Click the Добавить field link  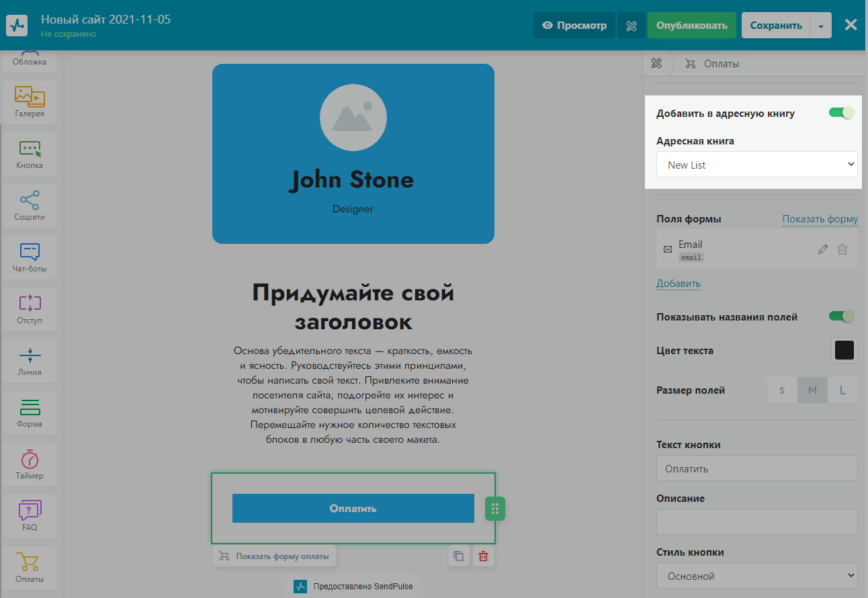679,284
